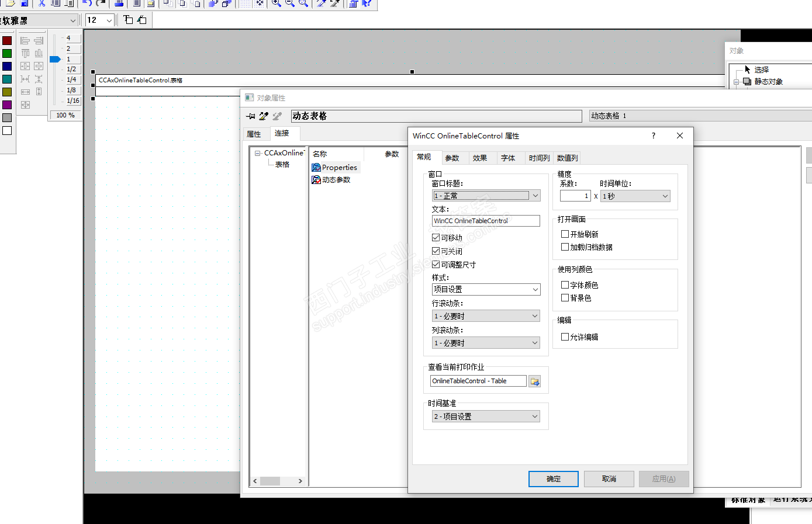Click the same width icon
The image size is (812, 524).
25,92
